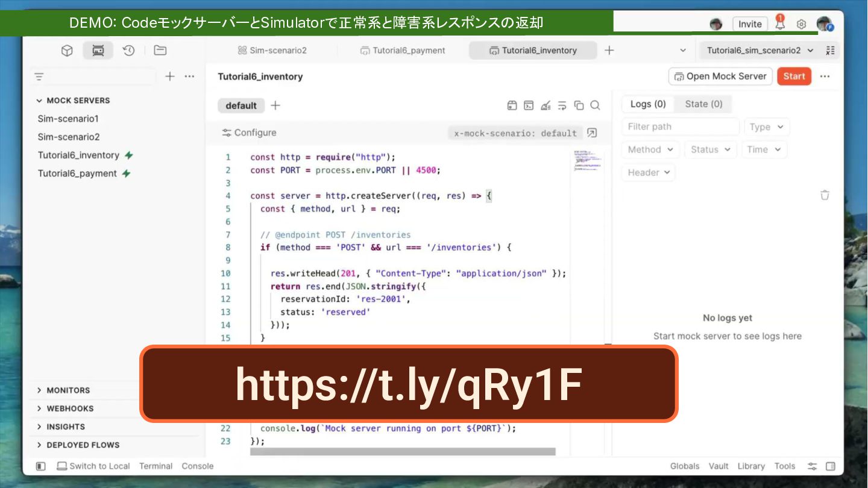Open Vault from the status bar
Viewport: 868px width, 488px height.
point(719,466)
